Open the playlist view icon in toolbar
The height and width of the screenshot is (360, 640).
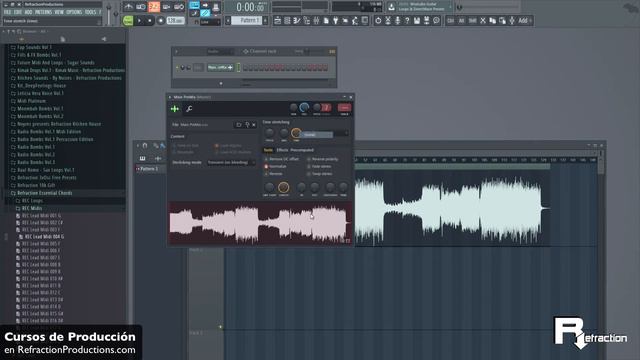[x=278, y=20]
